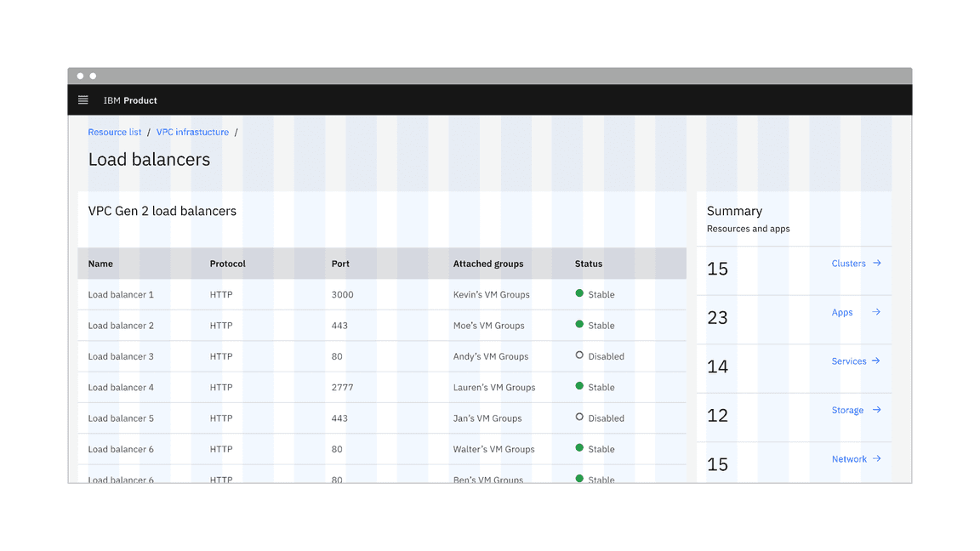Click the arrow icon next to Clusters
Screen dimensions: 980x551
[877, 264]
